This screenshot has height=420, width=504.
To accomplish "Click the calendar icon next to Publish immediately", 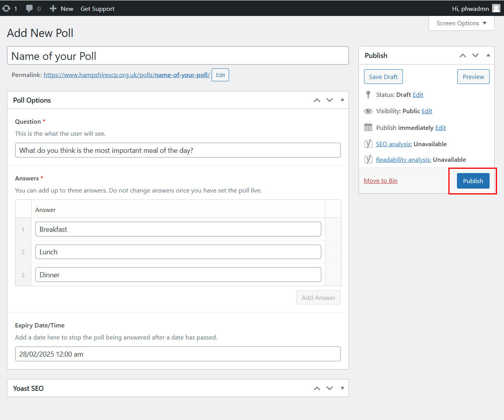I will click(x=368, y=127).
